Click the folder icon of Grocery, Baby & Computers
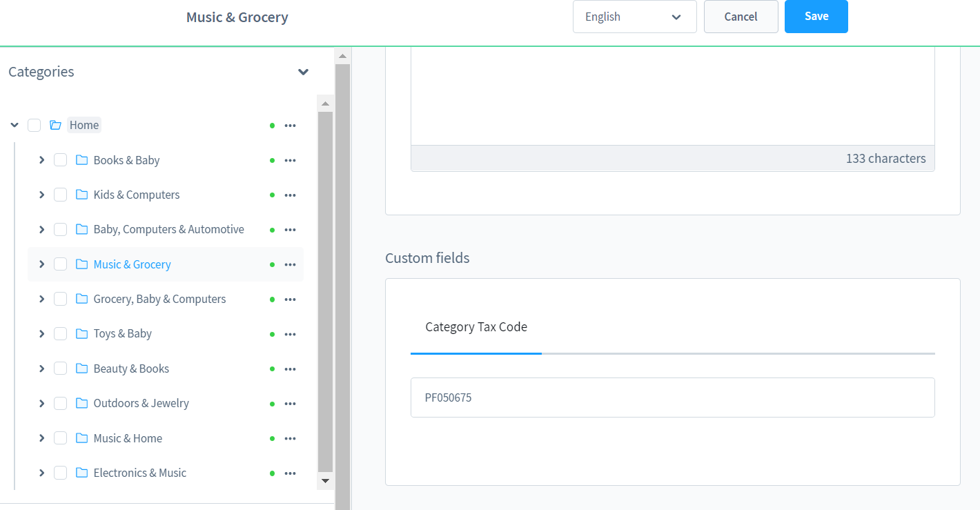The image size is (980, 510). (x=81, y=299)
